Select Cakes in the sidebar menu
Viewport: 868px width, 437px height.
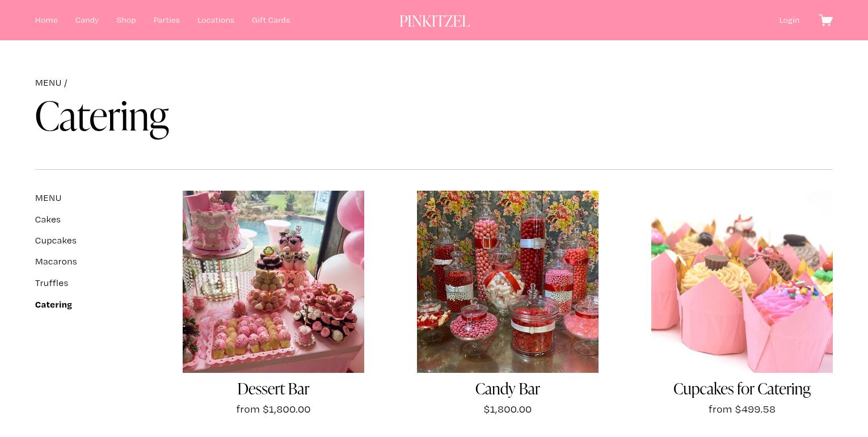pos(48,219)
